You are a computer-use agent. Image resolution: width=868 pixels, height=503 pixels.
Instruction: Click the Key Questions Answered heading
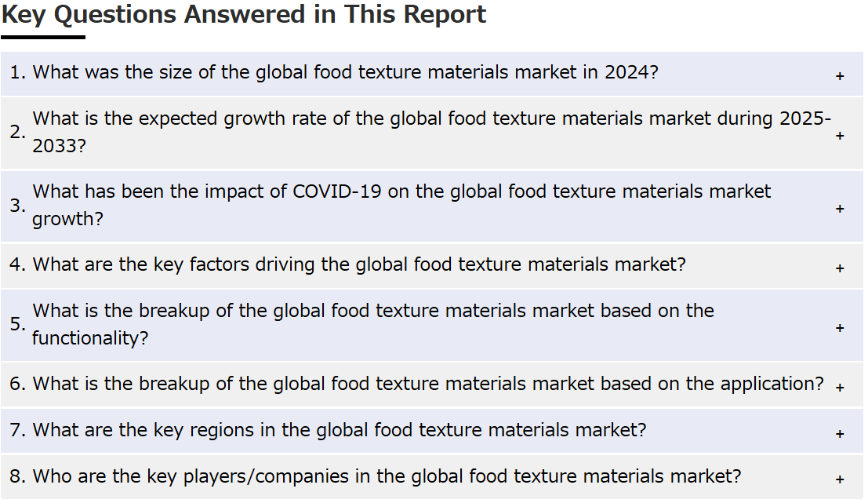click(244, 15)
